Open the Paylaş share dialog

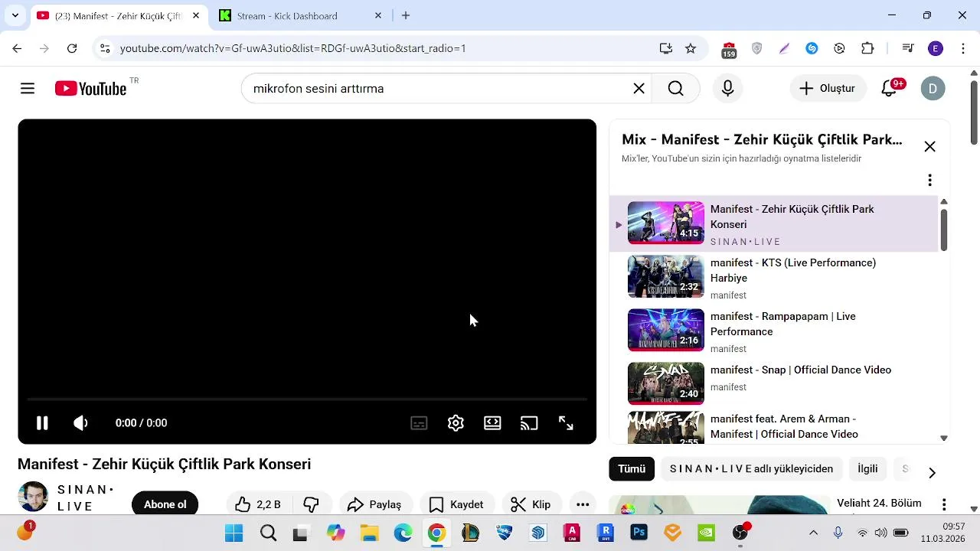click(374, 504)
